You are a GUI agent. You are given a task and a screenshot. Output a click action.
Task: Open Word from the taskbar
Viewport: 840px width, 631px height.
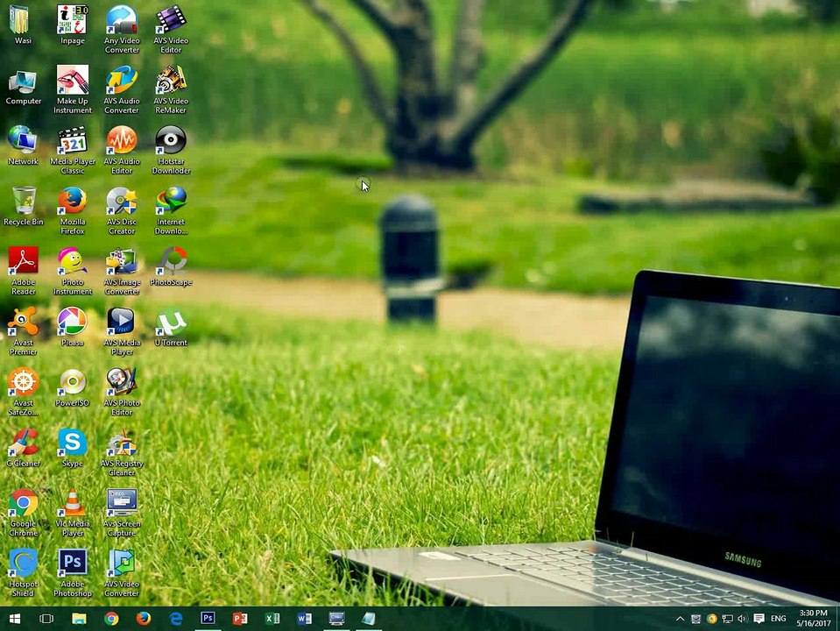click(304, 619)
